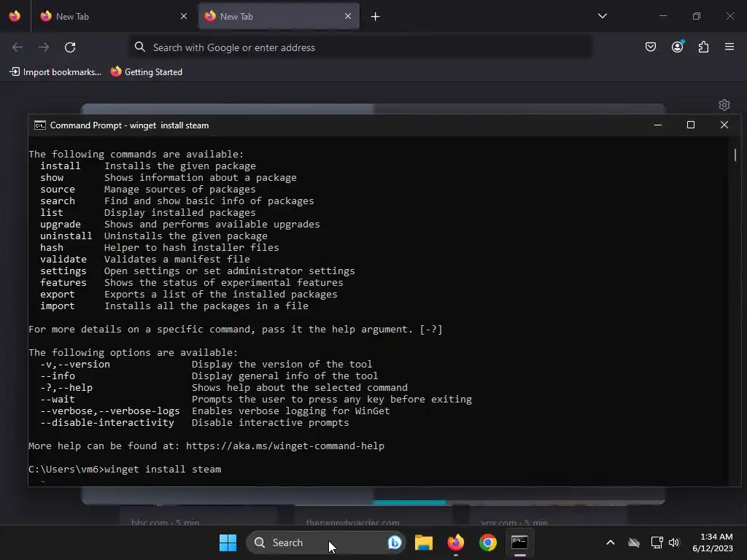
Task: Click the taskbar Search box
Action: pyautogui.click(x=325, y=542)
